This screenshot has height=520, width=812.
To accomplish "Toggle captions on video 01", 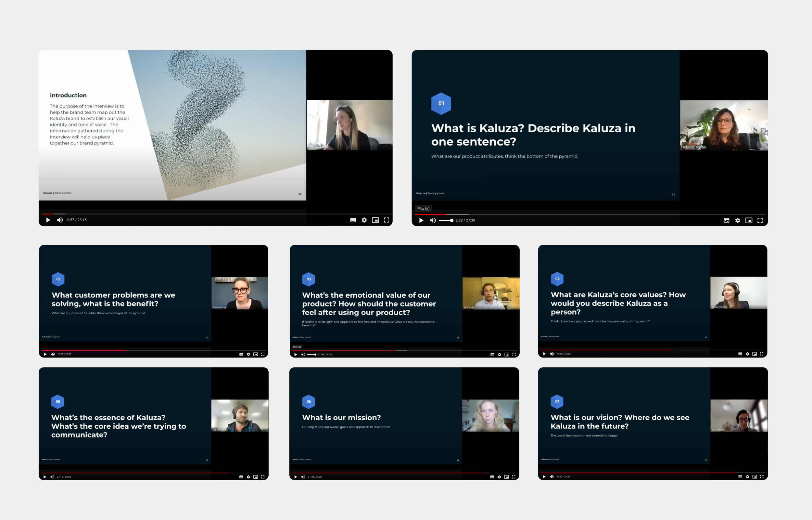I will [726, 220].
